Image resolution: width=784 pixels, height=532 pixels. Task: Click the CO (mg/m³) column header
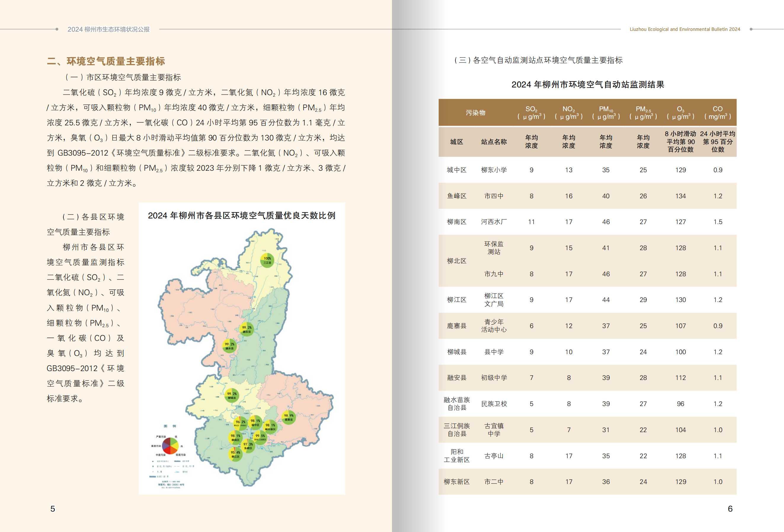(718, 113)
